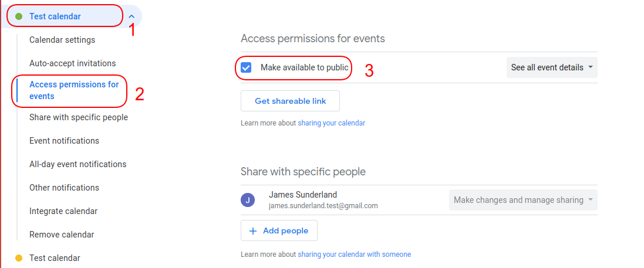This screenshot has width=644, height=268.
Task: Collapse the Test calendar chevron arrow
Action: click(132, 16)
